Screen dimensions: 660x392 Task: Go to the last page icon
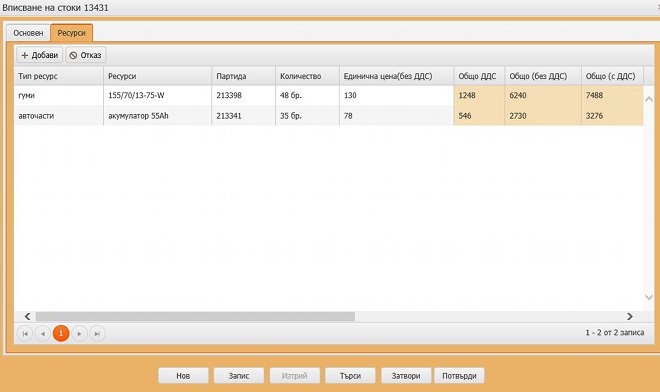(x=97, y=334)
